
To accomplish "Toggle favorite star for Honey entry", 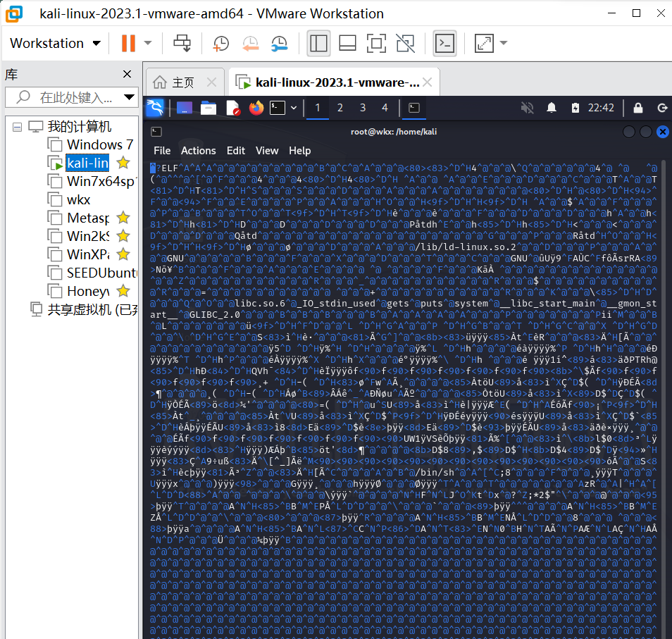I will (123, 291).
